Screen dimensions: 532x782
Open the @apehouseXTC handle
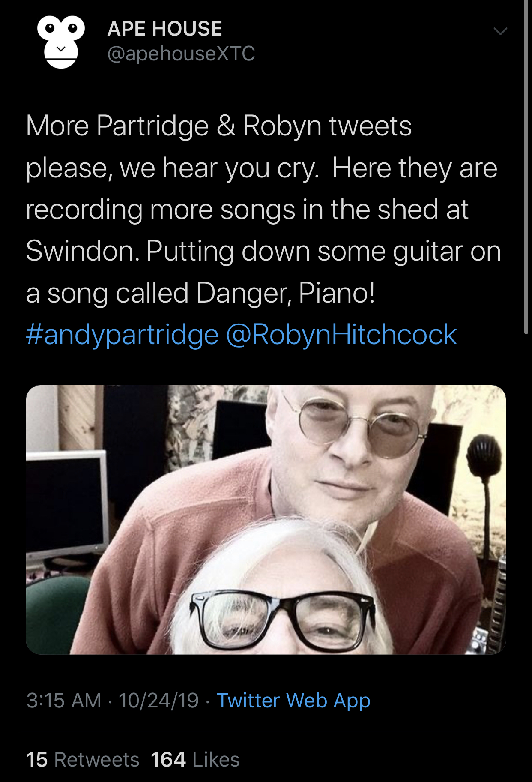pos(181,54)
